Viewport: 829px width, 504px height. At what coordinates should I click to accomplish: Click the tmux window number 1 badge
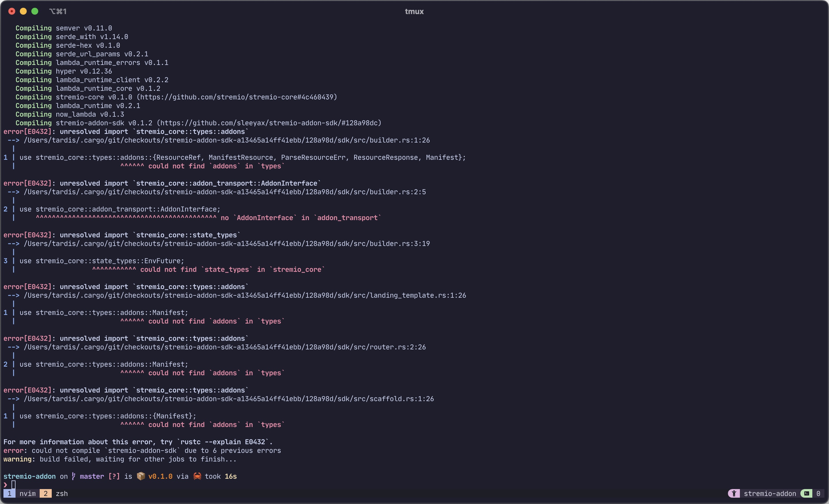click(x=9, y=494)
